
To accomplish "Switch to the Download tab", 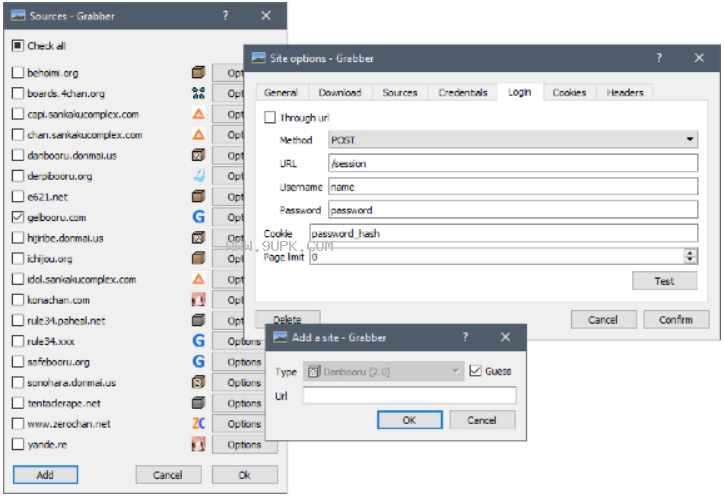I will (340, 92).
